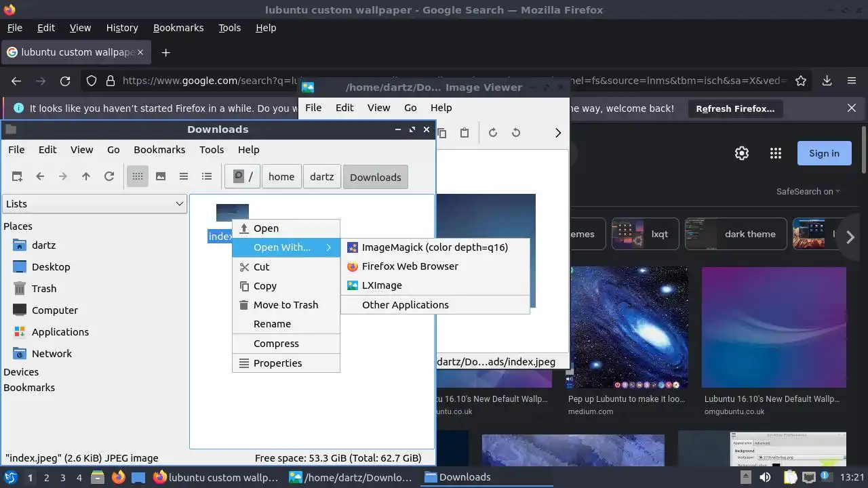Image resolution: width=868 pixels, height=488 pixels.
Task: Open with Firefox Web Browser
Action: (x=435, y=266)
